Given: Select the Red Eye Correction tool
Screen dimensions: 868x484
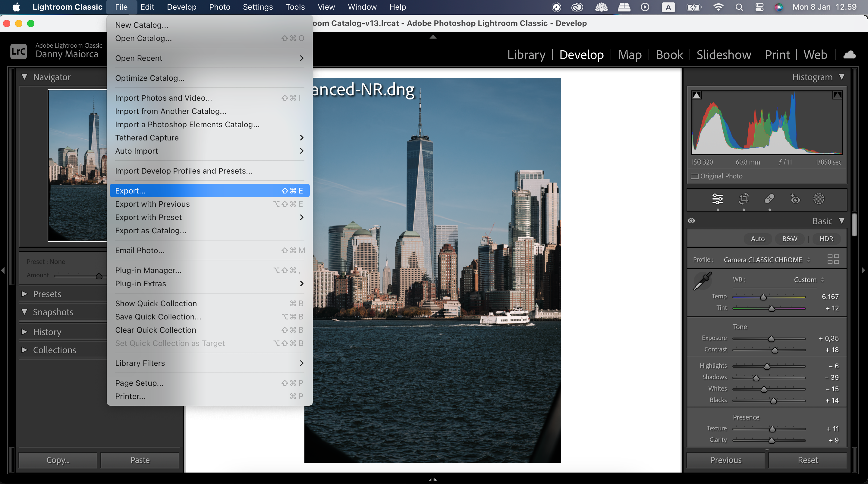Looking at the screenshot, I should pyautogui.click(x=795, y=199).
